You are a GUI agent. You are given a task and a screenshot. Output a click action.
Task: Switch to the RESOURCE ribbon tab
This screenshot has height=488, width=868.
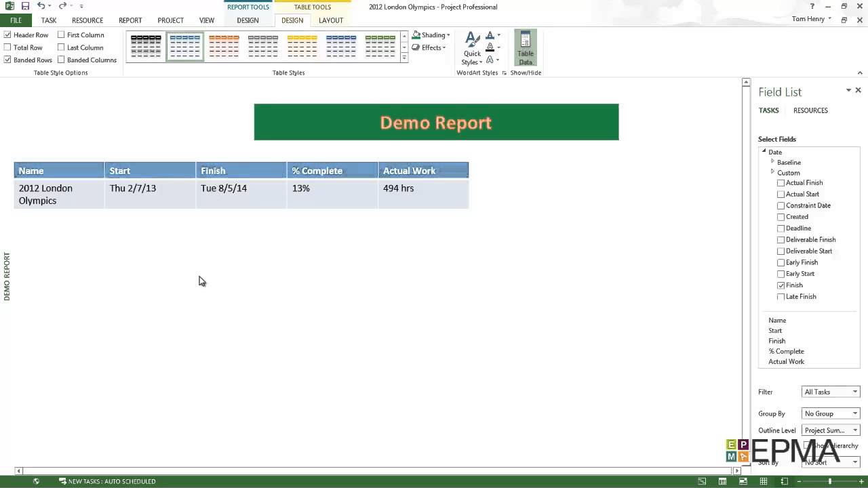[x=87, y=20]
